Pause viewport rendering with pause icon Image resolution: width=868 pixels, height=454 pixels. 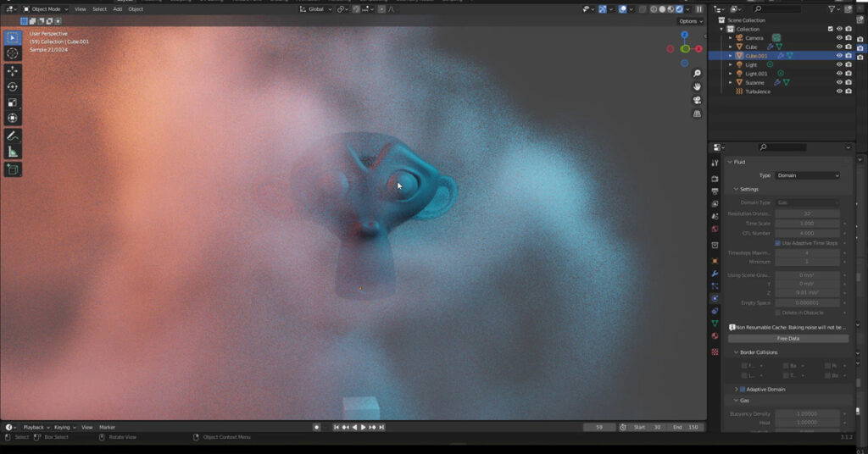click(x=699, y=9)
